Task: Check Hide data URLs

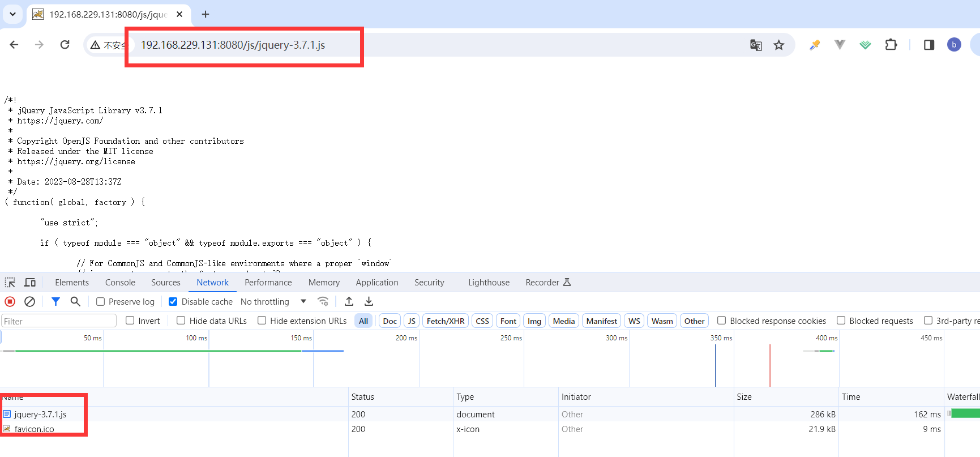Action: point(181,321)
